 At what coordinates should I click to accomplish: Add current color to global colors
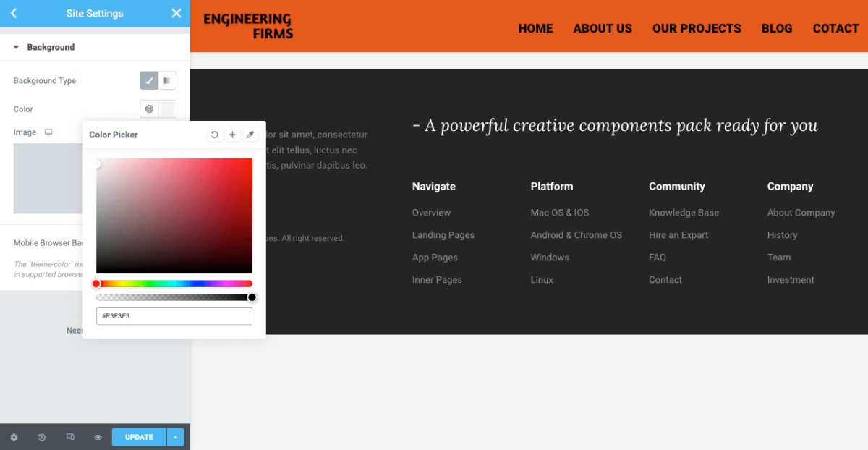(x=232, y=135)
